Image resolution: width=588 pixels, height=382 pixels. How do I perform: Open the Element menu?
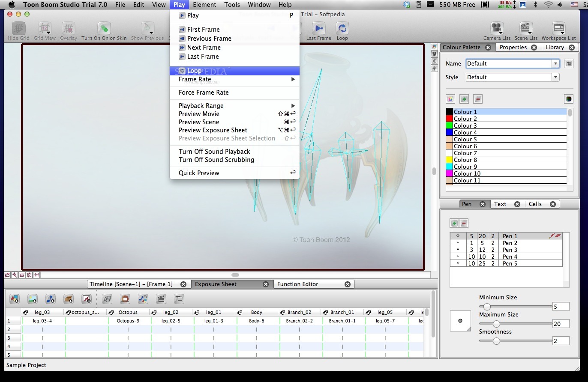(204, 5)
